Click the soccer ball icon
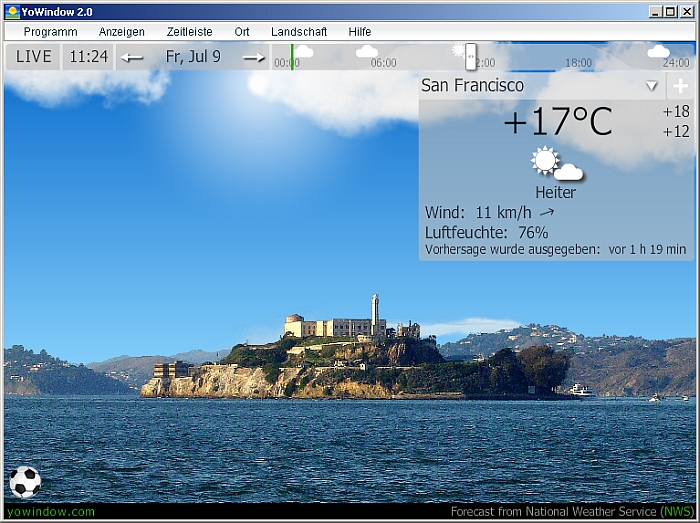Image resolution: width=700 pixels, height=523 pixels. (25, 482)
